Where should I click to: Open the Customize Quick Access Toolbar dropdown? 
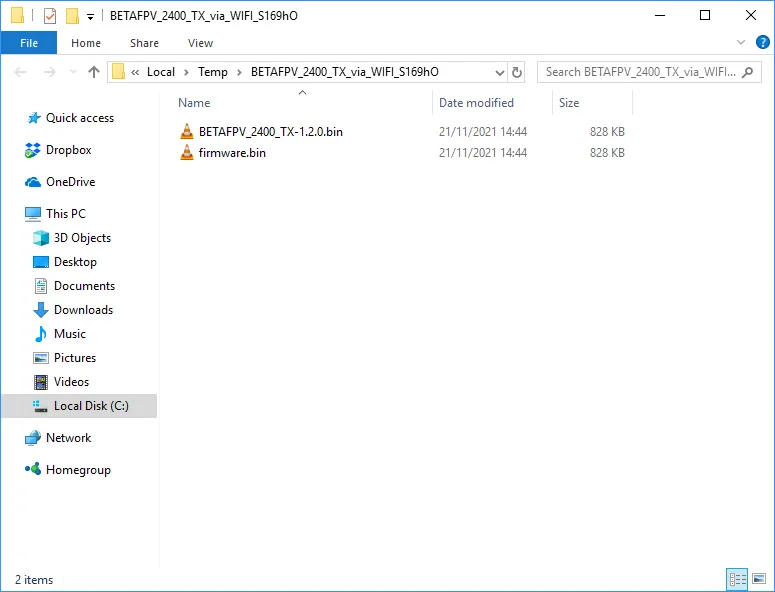[90, 17]
